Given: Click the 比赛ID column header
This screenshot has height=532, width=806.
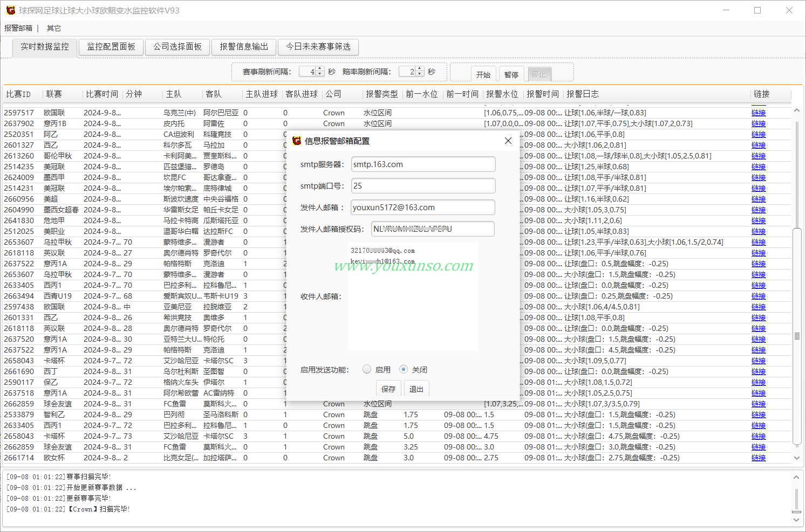Looking at the screenshot, I should [23, 94].
